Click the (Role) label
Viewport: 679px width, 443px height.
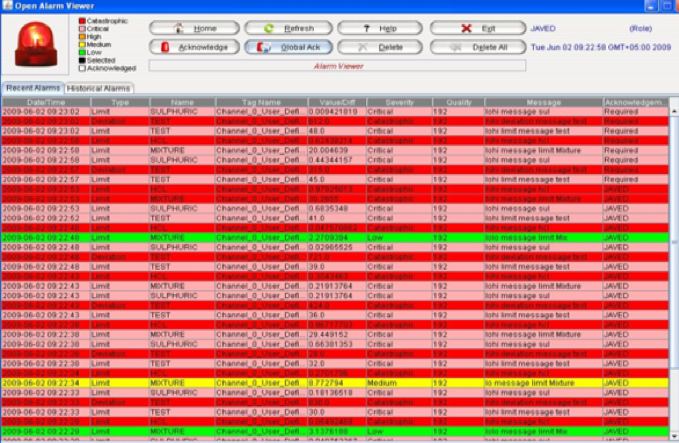coord(640,29)
